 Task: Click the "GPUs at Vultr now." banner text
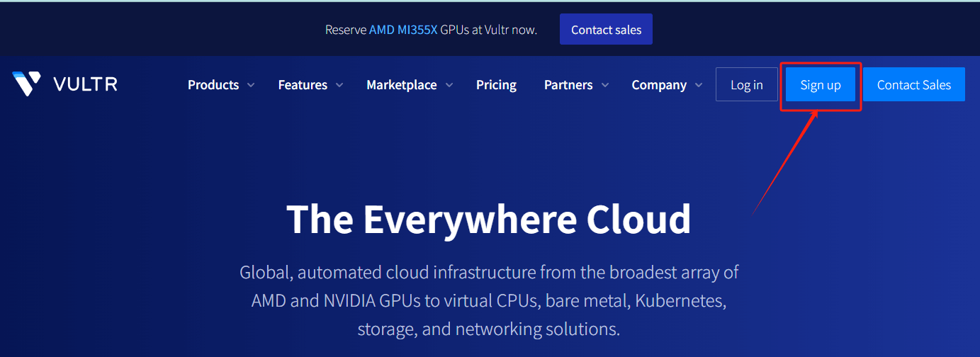click(x=489, y=30)
